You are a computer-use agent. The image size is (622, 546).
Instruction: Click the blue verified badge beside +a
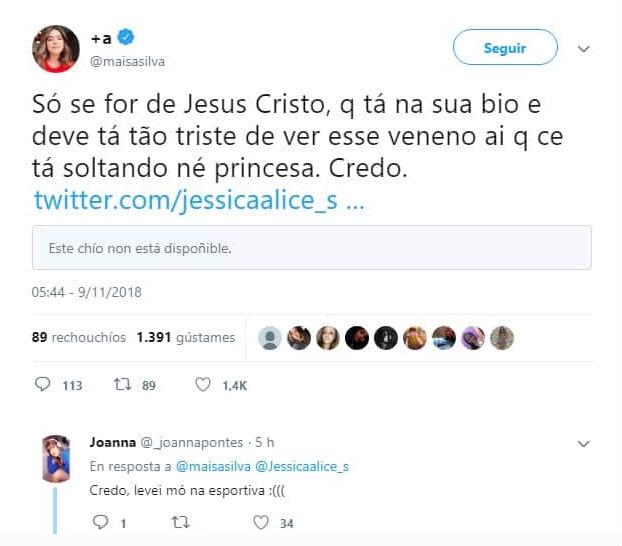(x=126, y=39)
